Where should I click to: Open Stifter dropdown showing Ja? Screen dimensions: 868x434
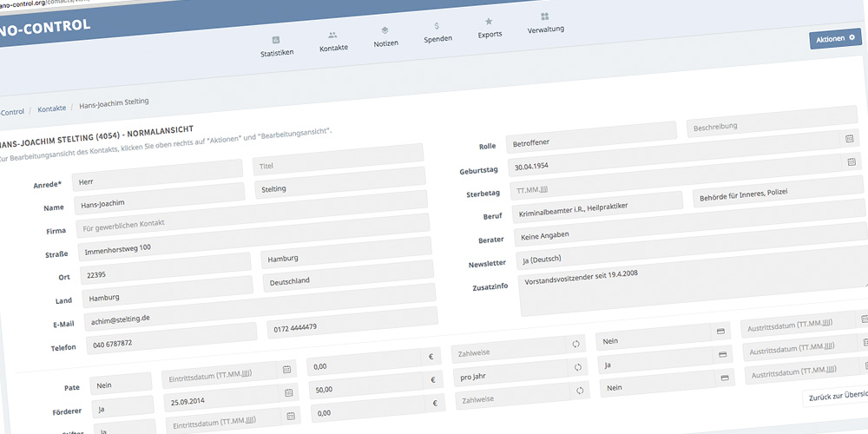(125, 429)
